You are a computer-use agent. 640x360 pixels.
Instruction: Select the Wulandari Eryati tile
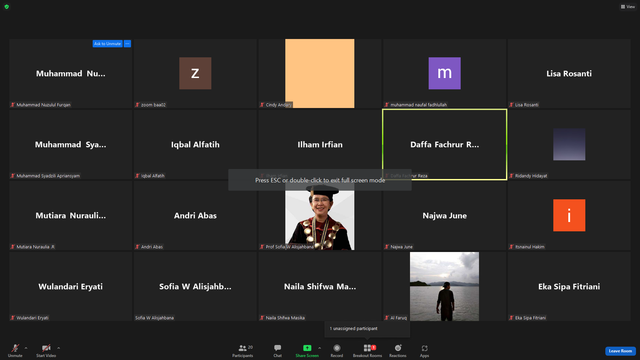pos(71,287)
